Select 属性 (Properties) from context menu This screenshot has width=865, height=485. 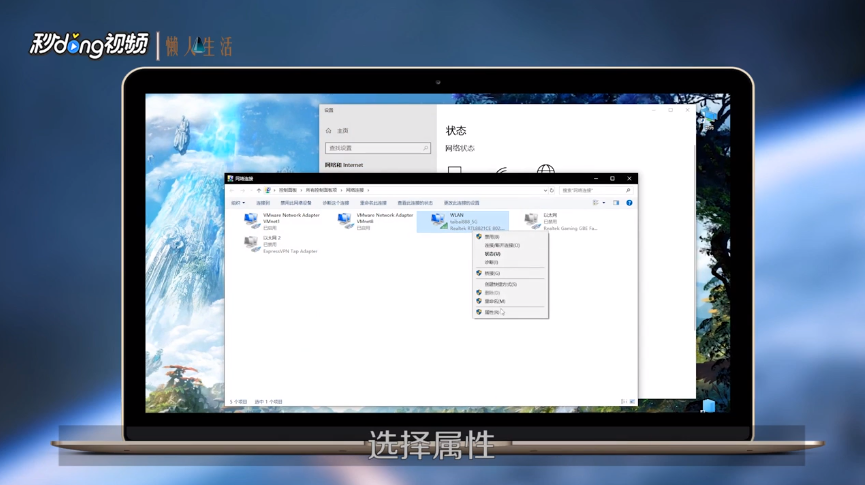click(x=510, y=312)
